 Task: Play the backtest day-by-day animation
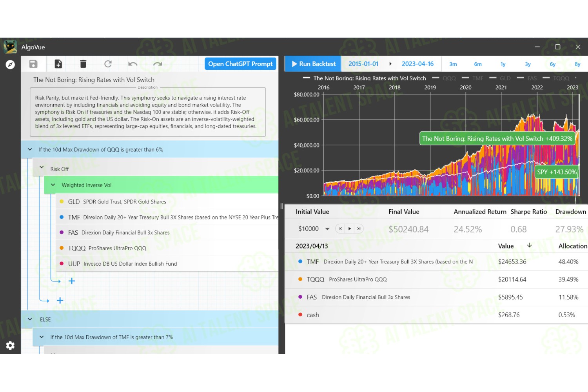pos(350,229)
